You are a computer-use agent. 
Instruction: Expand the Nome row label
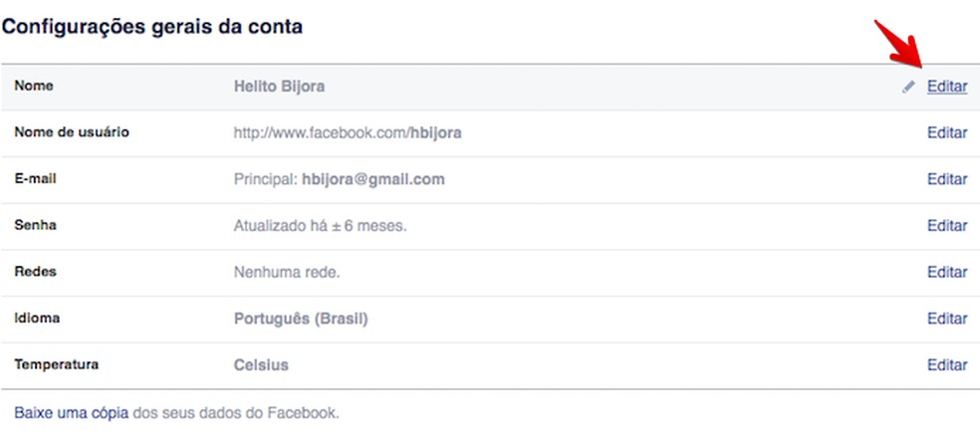pyautogui.click(x=34, y=86)
